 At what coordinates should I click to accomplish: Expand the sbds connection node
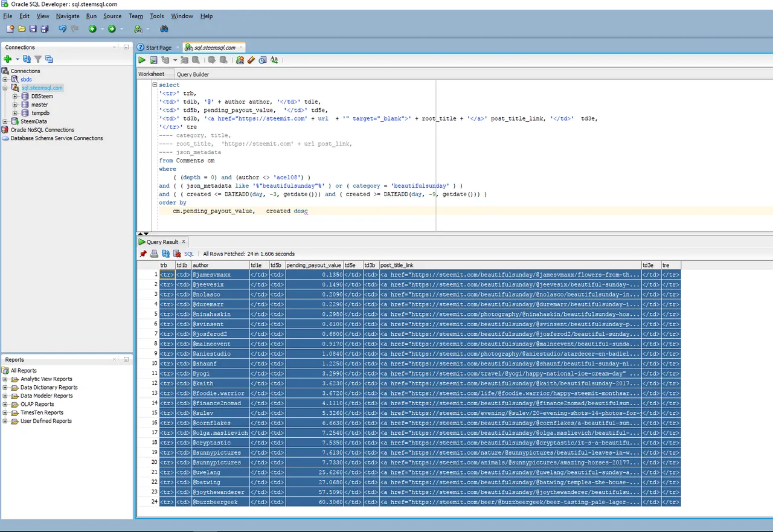(5, 80)
